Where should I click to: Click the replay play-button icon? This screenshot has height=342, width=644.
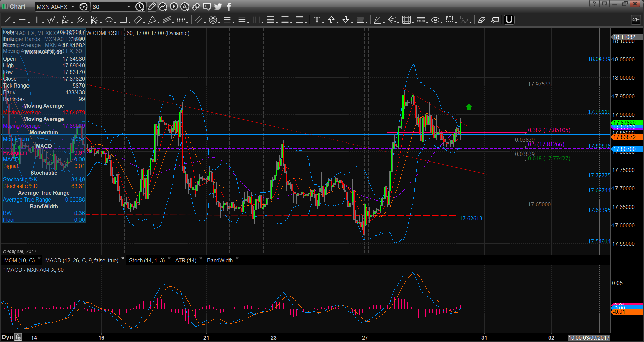pyautogui.click(x=174, y=6)
